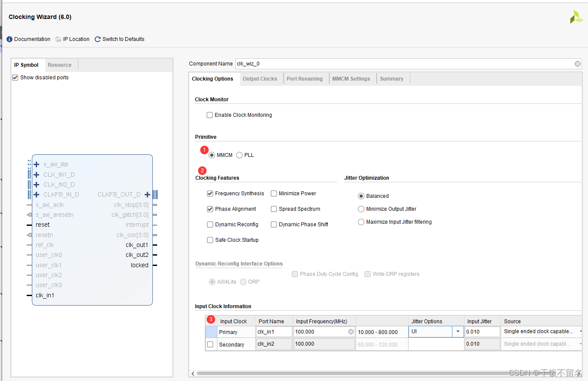Open the Summary tab

(x=392, y=79)
